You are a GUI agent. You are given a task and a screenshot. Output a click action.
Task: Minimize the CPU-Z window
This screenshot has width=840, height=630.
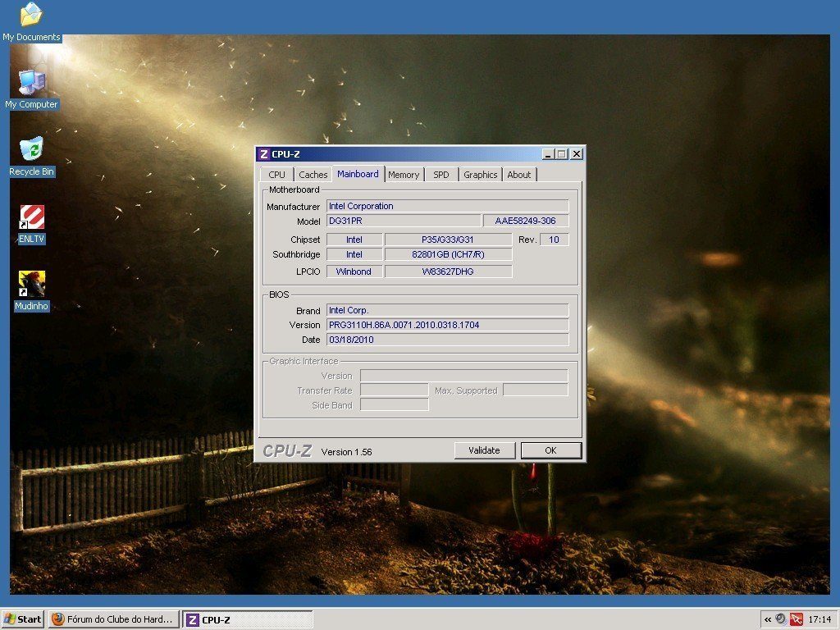pyautogui.click(x=548, y=154)
